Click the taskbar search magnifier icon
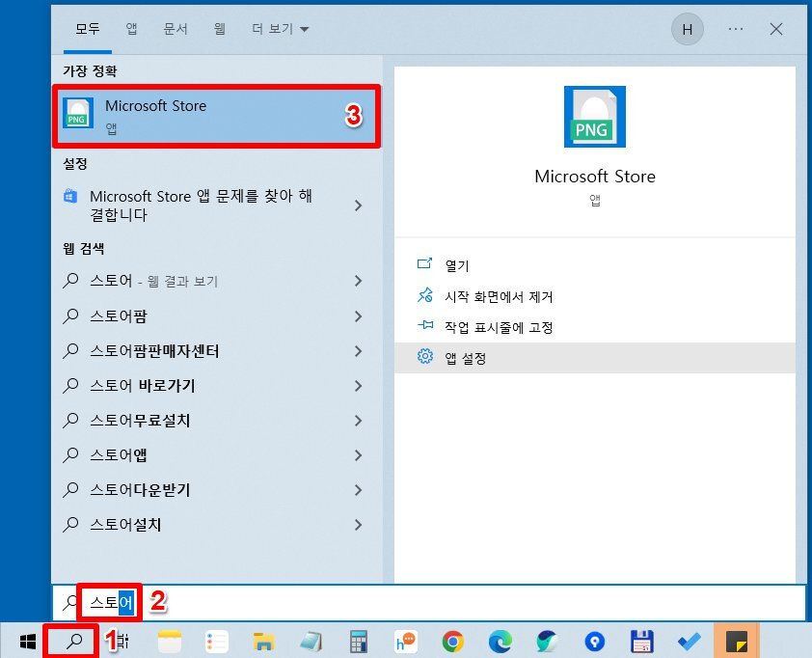 pyautogui.click(x=74, y=642)
